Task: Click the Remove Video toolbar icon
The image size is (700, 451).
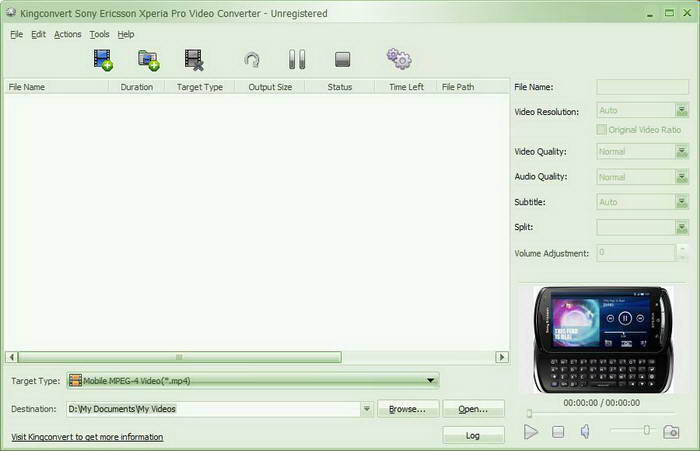Action: tap(194, 60)
